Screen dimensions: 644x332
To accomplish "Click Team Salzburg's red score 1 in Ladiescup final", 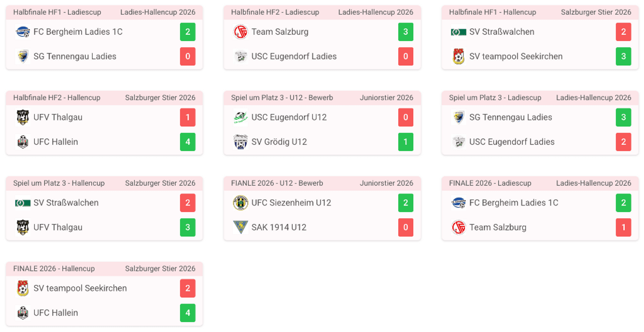I will 623,227.
